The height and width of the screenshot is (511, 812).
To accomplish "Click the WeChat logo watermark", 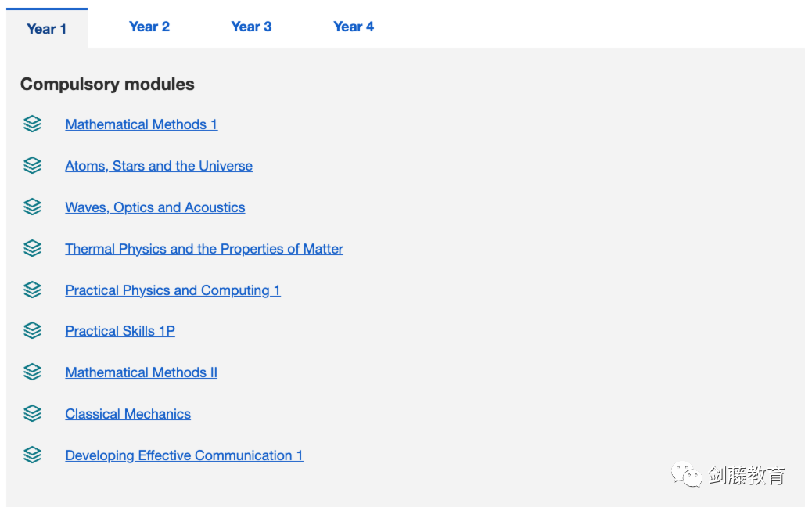I will pyautogui.click(x=686, y=475).
